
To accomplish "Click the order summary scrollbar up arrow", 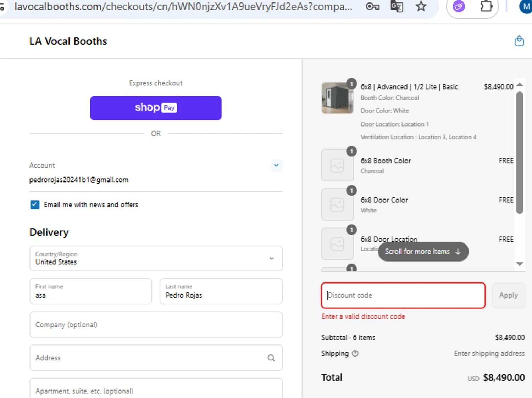I will point(520,84).
